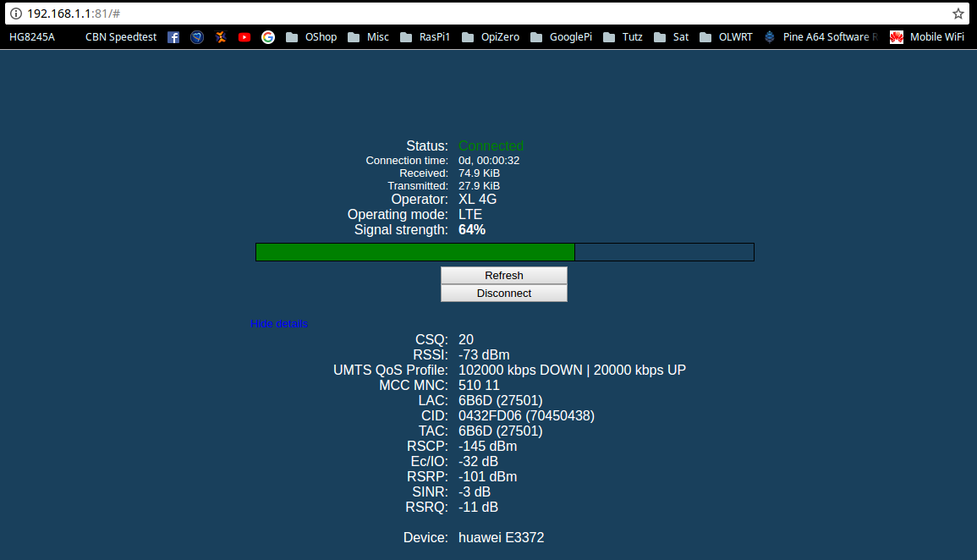Expand the OLWRT bookmark folder

[x=726, y=37]
